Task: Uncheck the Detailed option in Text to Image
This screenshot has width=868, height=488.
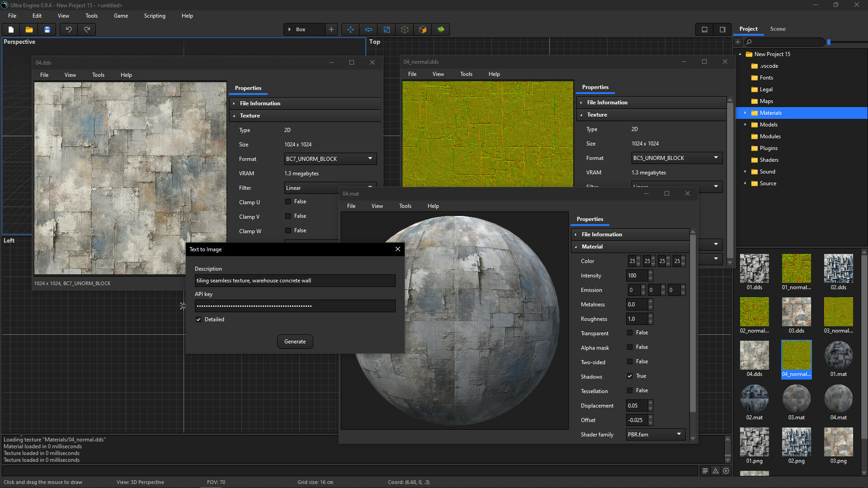Action: tap(198, 319)
